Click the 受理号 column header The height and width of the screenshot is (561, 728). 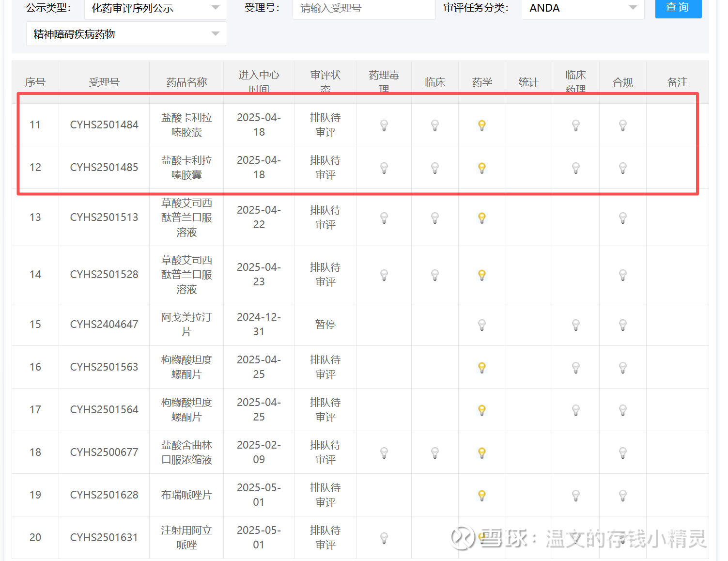point(104,82)
